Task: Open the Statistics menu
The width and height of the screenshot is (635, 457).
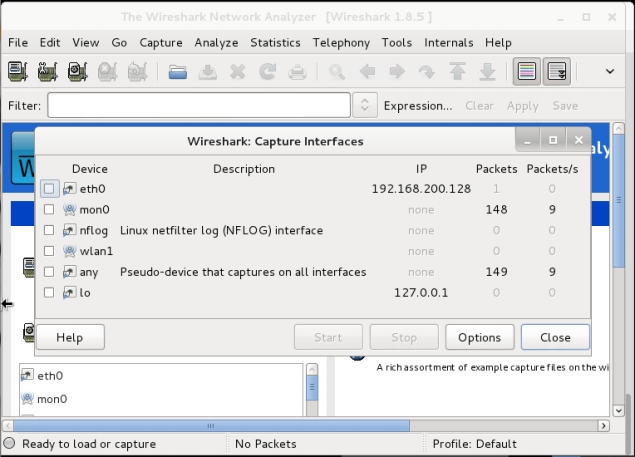Action: click(275, 43)
